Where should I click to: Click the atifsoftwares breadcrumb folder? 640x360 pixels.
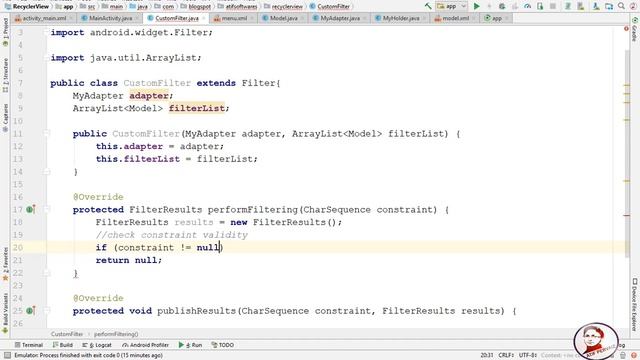[x=238, y=7]
